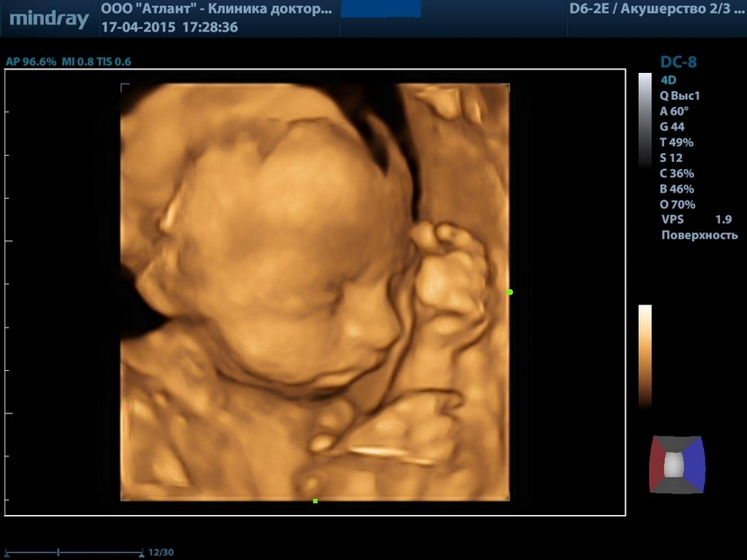Click the blue highlighted patient info field
The height and width of the screenshot is (560, 747).
[x=381, y=9]
